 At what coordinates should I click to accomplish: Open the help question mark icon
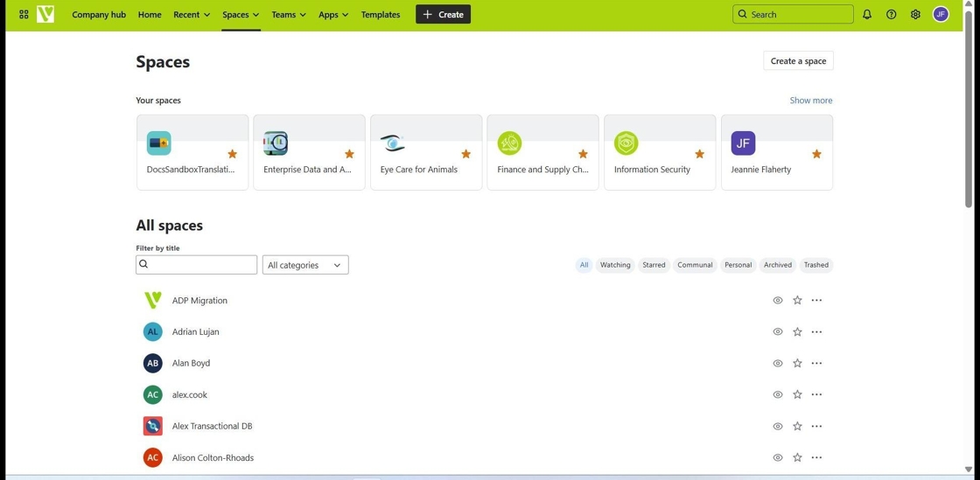tap(891, 15)
